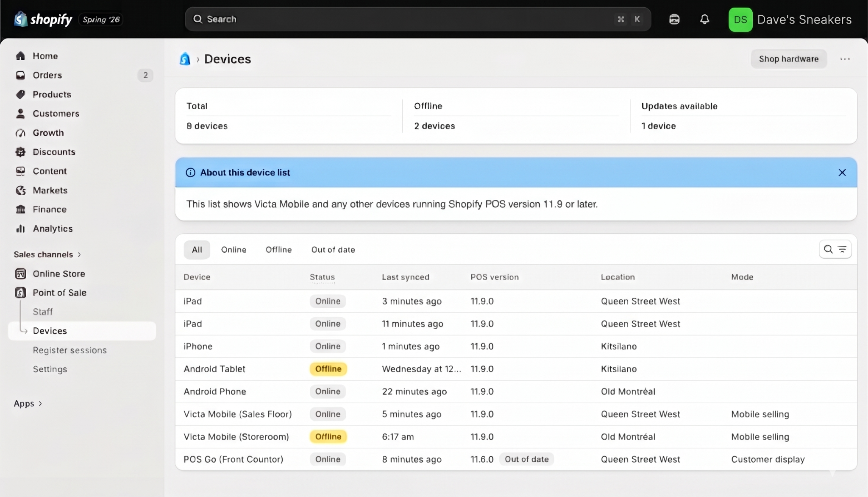Click the Status column header
Viewport: 868px width, 497px height.
[x=322, y=277]
